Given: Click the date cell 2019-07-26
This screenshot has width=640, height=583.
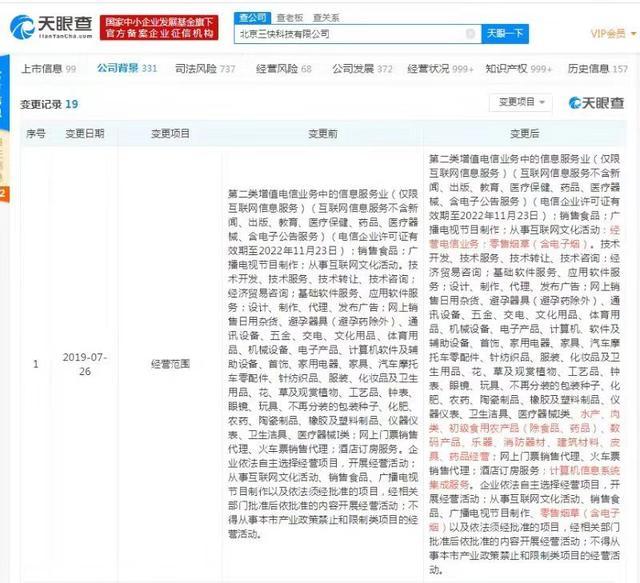Looking at the screenshot, I should 85,364.
